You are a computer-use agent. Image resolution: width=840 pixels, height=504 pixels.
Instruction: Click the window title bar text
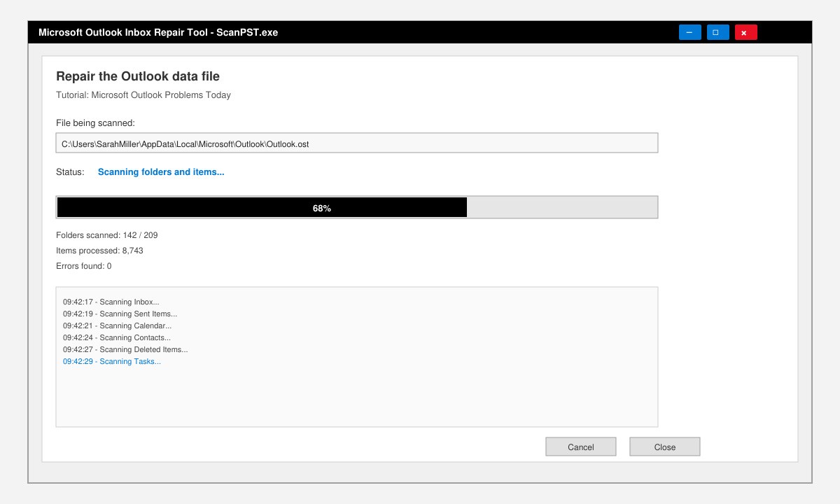pos(158,32)
